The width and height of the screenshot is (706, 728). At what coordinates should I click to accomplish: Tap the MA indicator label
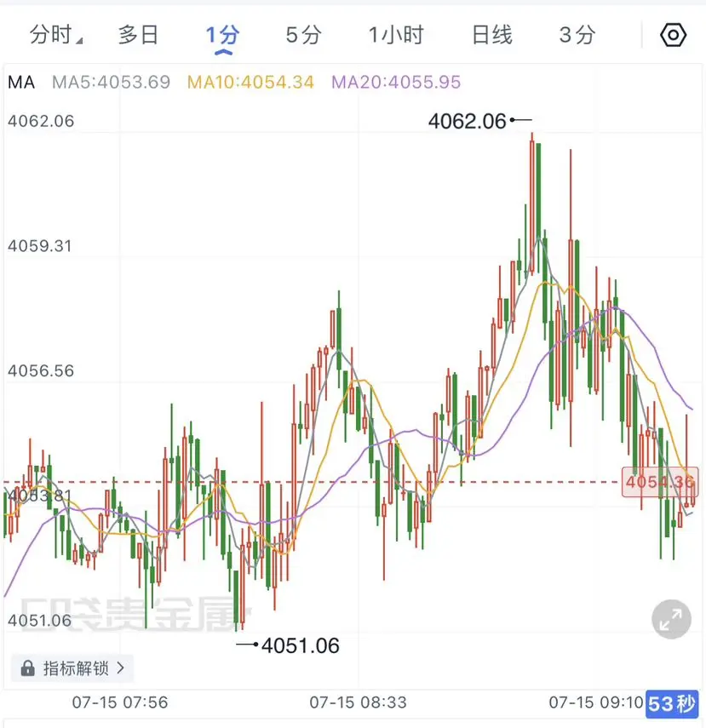pos(21,83)
